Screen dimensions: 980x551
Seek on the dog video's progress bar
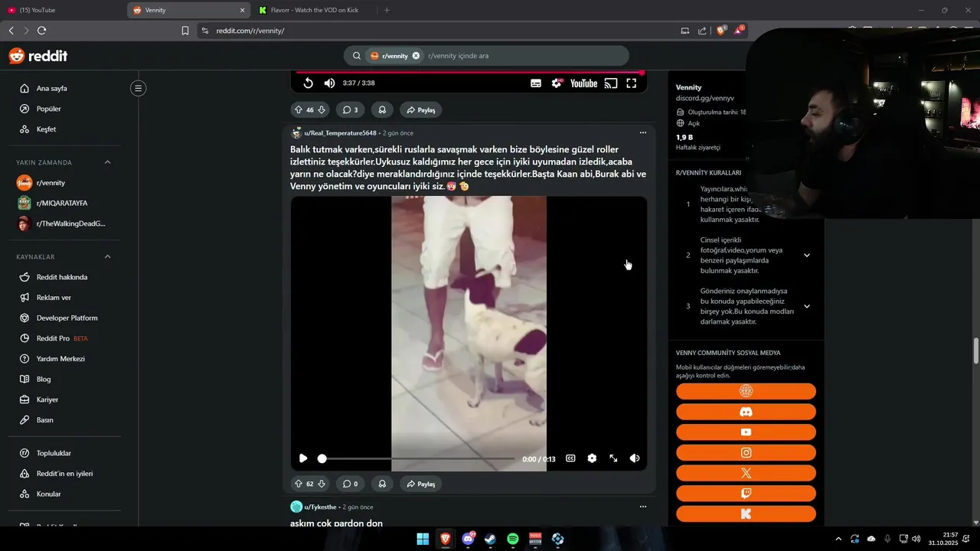(418, 458)
